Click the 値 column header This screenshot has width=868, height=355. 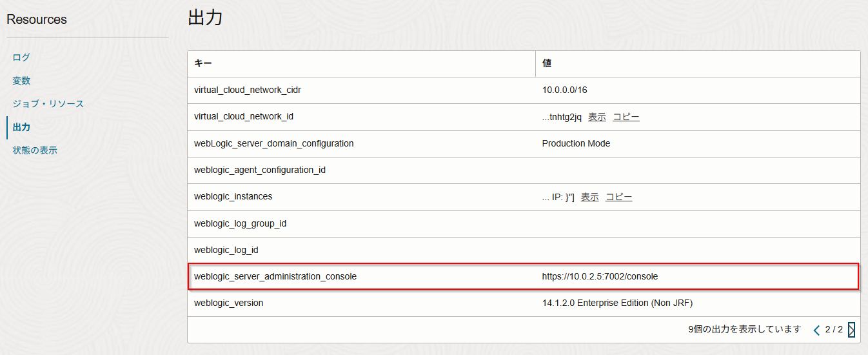547,64
